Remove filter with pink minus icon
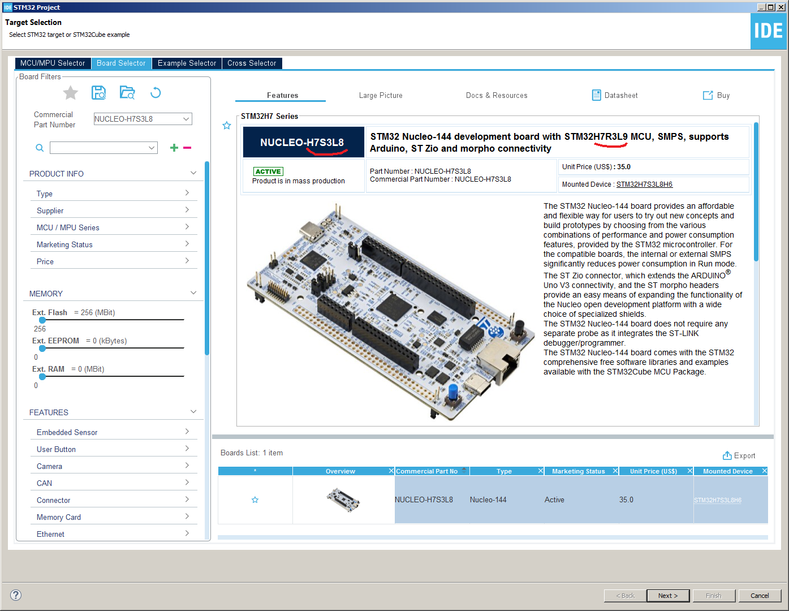Image resolution: width=789 pixels, height=611 pixels. click(187, 147)
